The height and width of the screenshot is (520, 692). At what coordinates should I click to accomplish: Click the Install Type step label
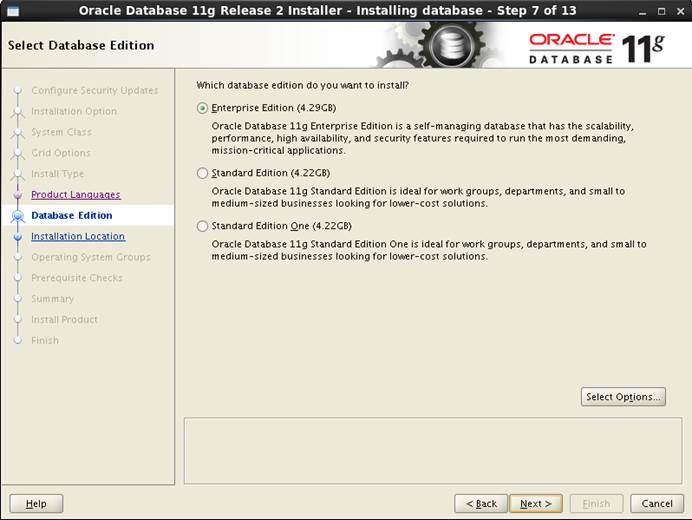[57, 174]
